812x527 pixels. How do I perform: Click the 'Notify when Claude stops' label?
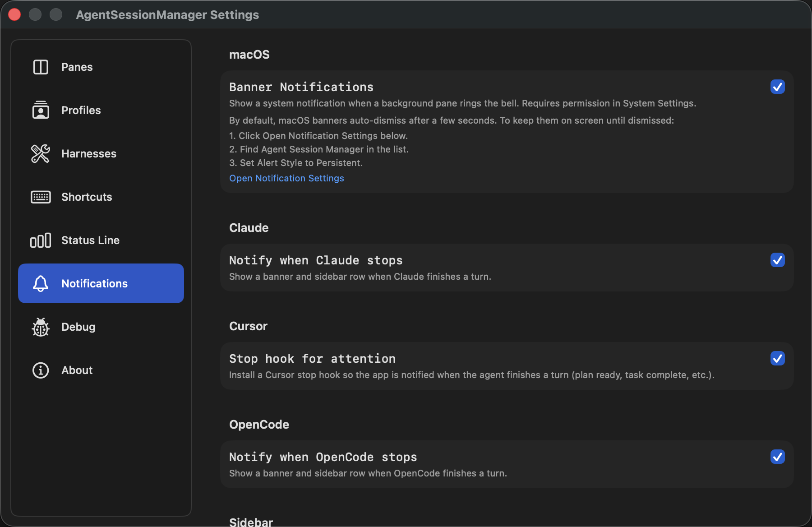click(x=316, y=260)
